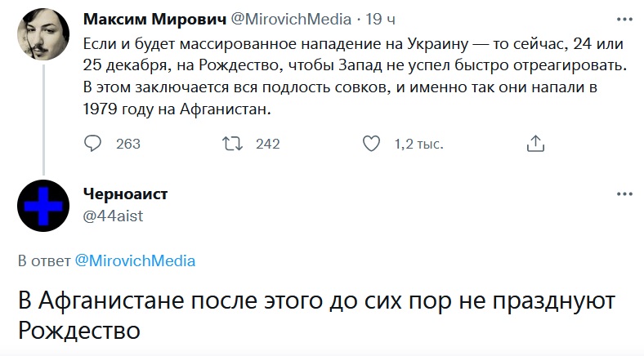Open the three-dot menu on Максим Мирович's tweet

click(x=624, y=19)
